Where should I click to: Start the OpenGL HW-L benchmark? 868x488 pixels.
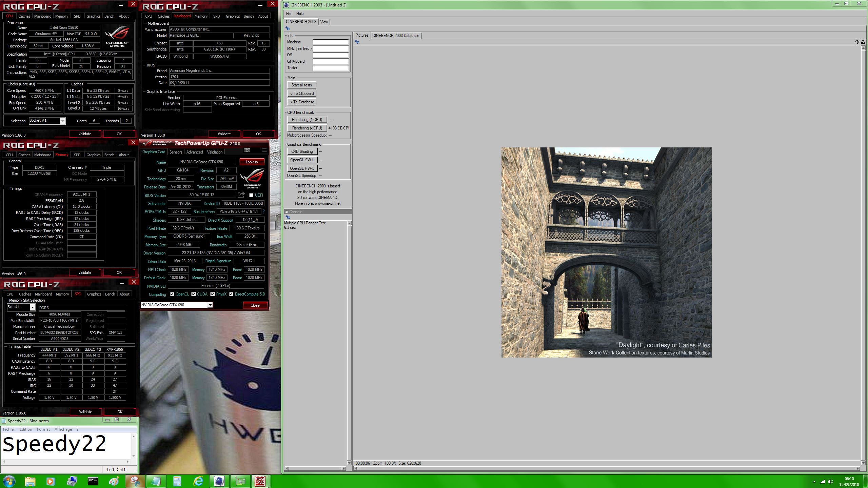tap(302, 168)
